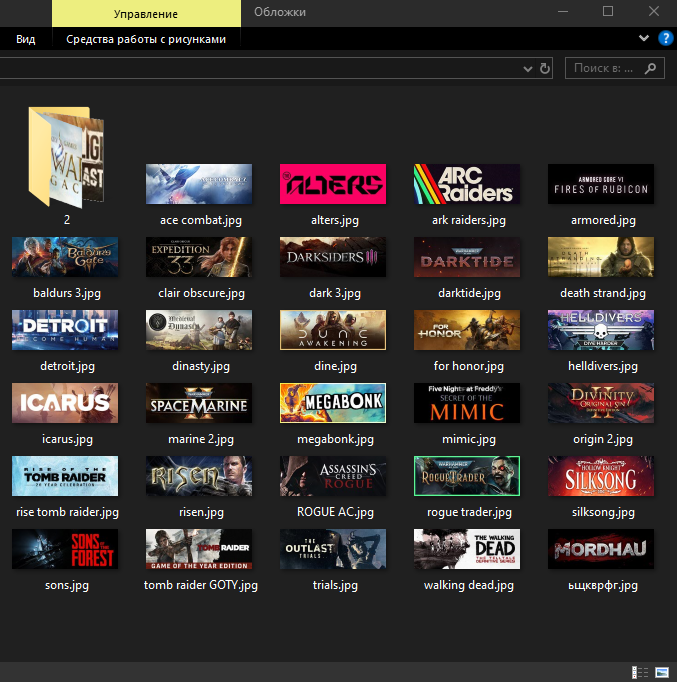Viewport: 677px width, 682px height.
Task: Switch to large thumbnails view icon
Action: click(x=662, y=672)
